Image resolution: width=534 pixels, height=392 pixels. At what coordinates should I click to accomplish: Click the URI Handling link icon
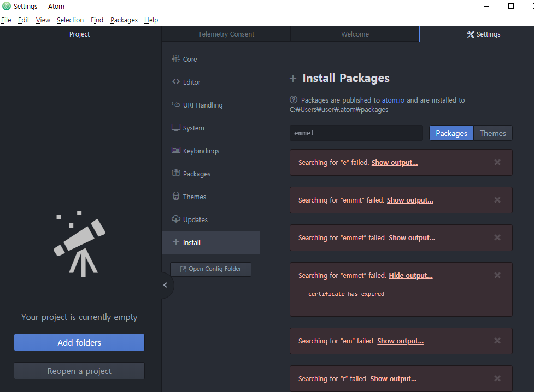(176, 104)
